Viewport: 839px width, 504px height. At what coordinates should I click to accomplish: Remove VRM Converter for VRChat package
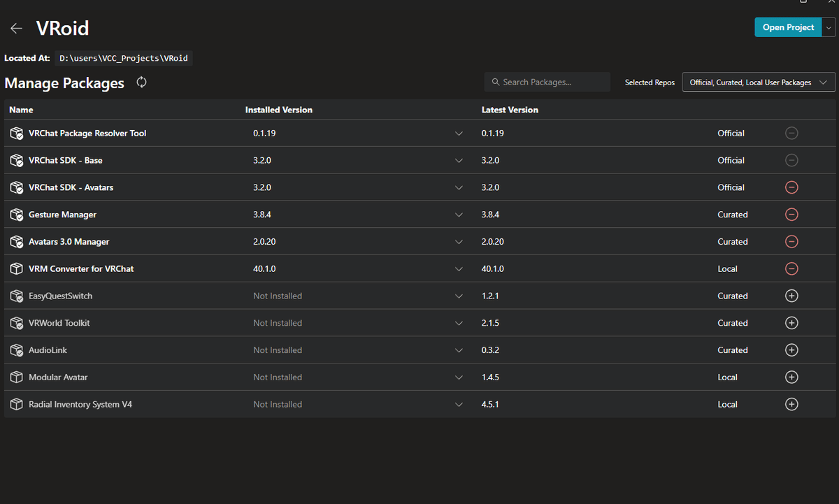[791, 269]
